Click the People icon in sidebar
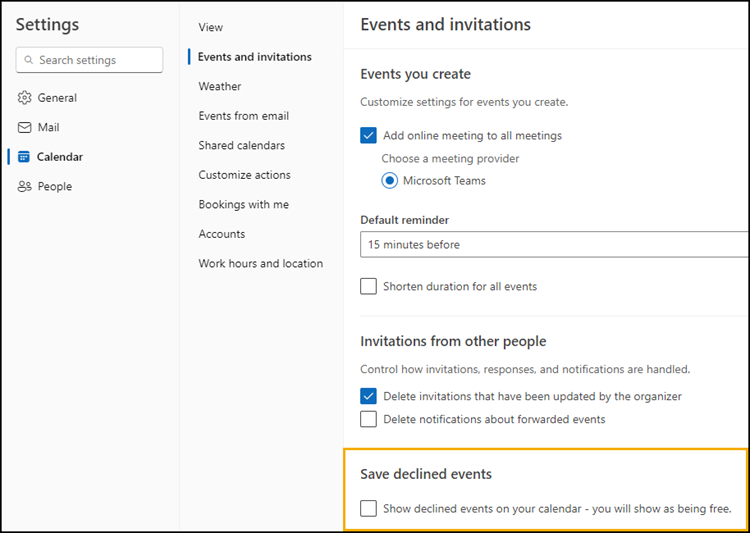The width and height of the screenshot is (750, 533). coord(24,186)
